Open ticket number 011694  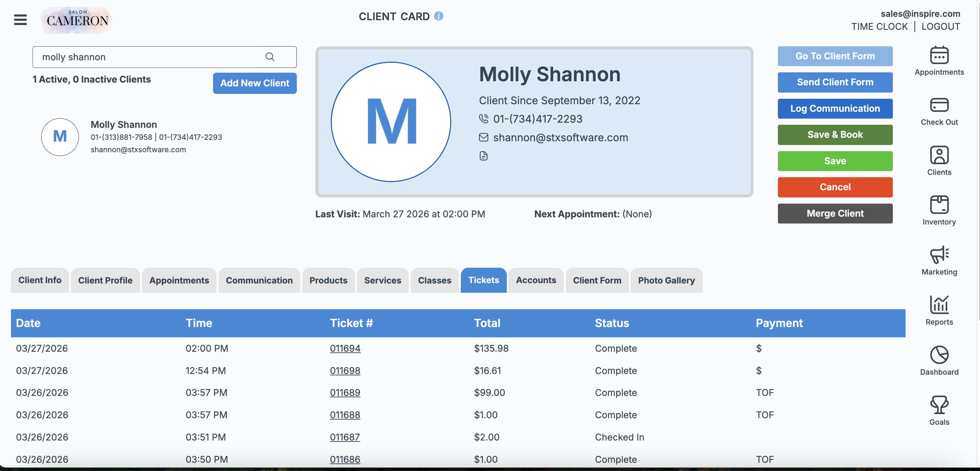point(345,348)
